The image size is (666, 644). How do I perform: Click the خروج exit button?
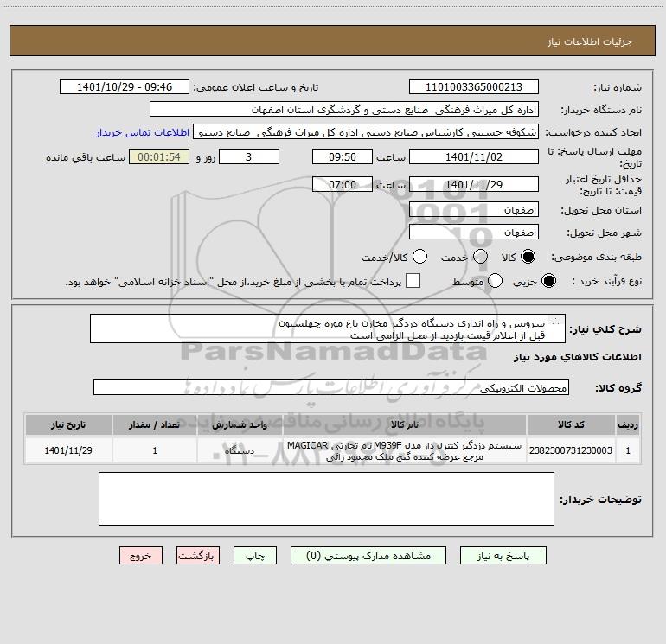click(141, 556)
